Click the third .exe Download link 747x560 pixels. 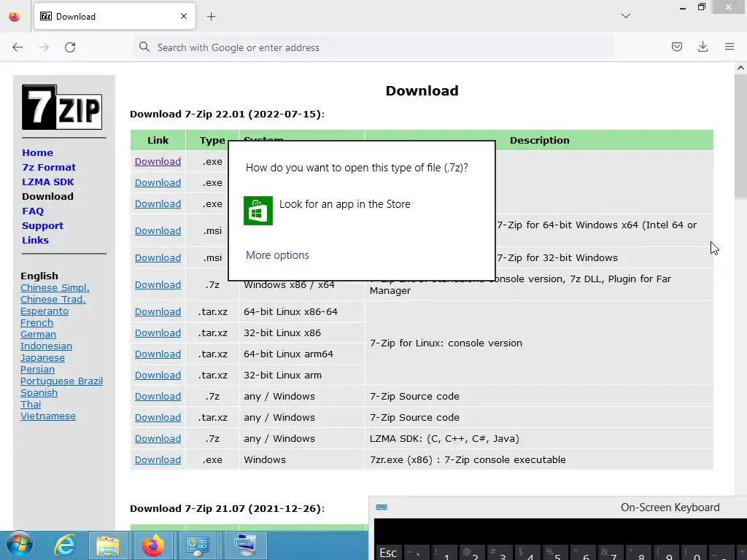coord(158,204)
